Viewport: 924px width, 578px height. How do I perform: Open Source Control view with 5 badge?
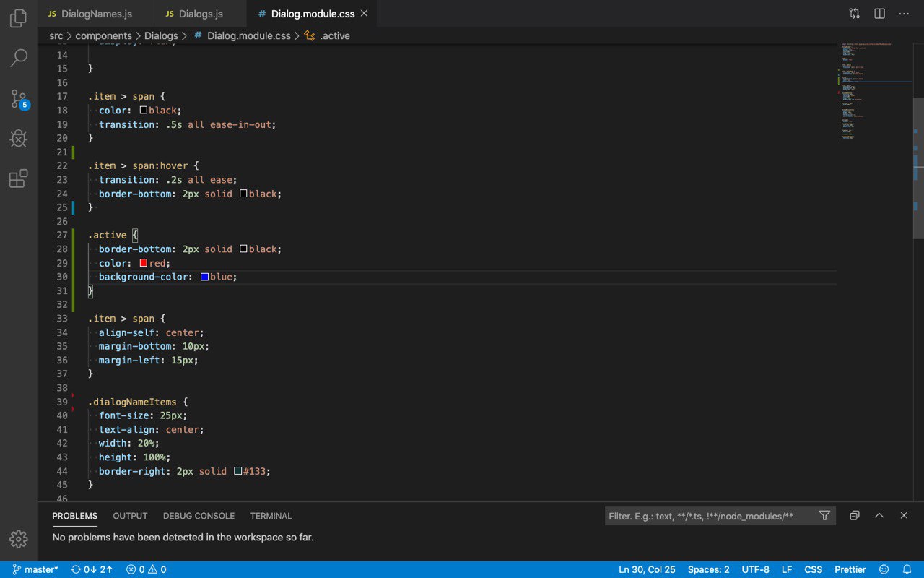(19, 99)
